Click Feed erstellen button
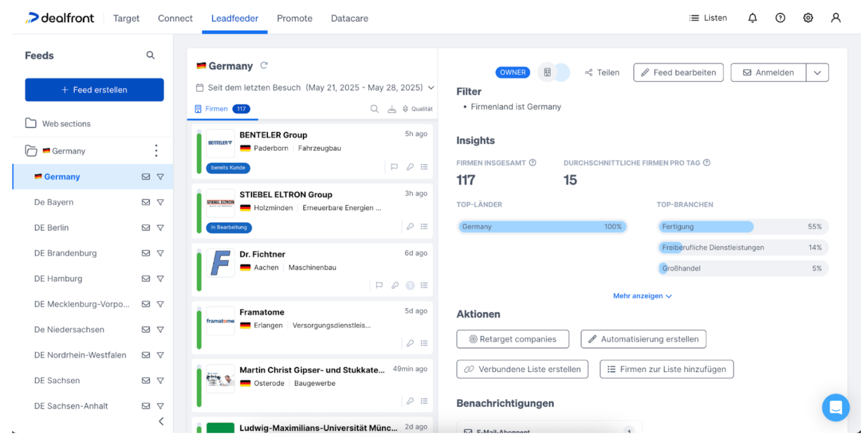 click(x=94, y=90)
